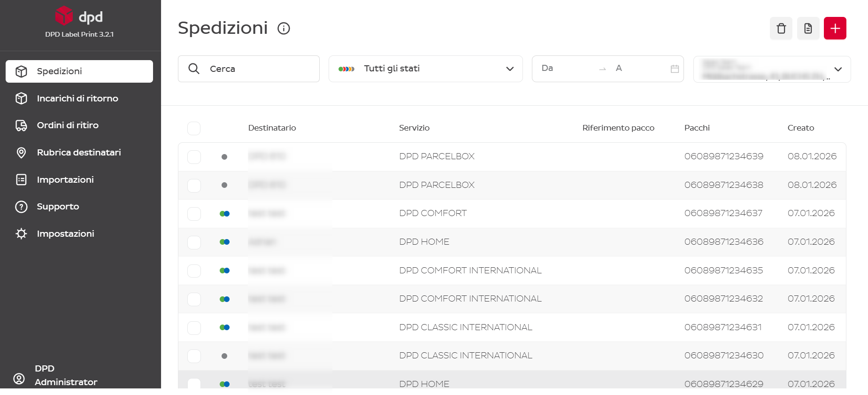The image size is (868, 395).
Task: Click the DPD logo in sidebar
Action: (x=79, y=16)
